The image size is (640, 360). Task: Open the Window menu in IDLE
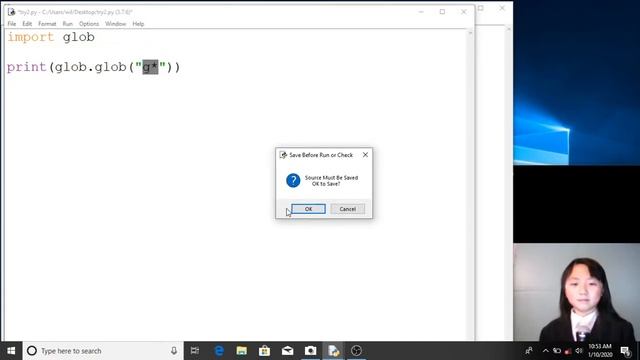(116, 24)
